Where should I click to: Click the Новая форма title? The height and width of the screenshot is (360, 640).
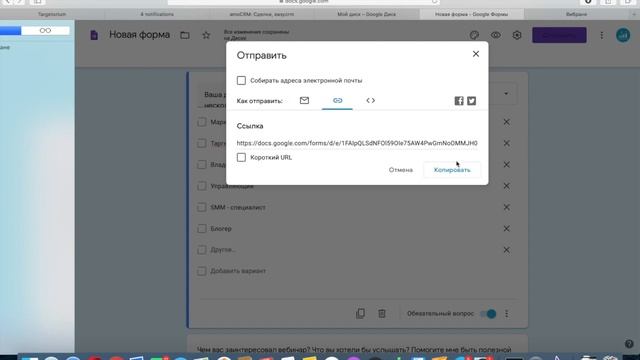(139, 35)
